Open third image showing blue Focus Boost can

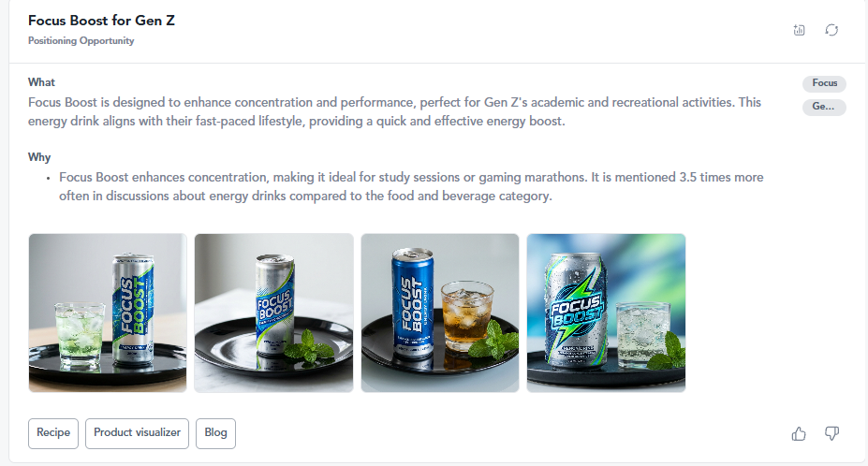(440, 313)
